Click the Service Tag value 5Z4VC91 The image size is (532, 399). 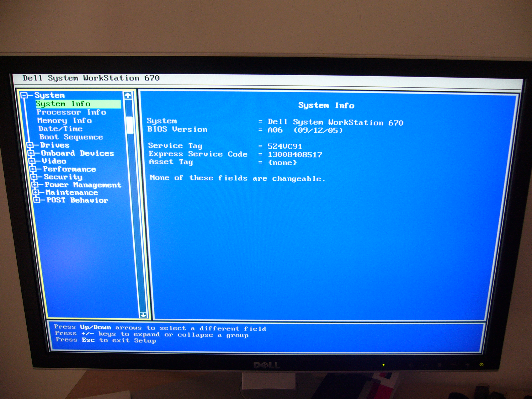pos(285,147)
